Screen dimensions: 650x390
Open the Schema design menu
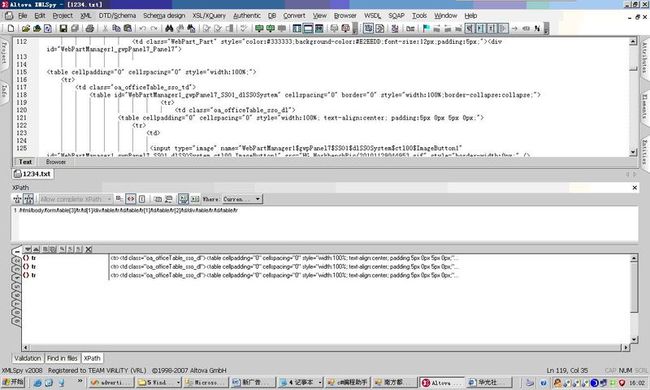164,16
